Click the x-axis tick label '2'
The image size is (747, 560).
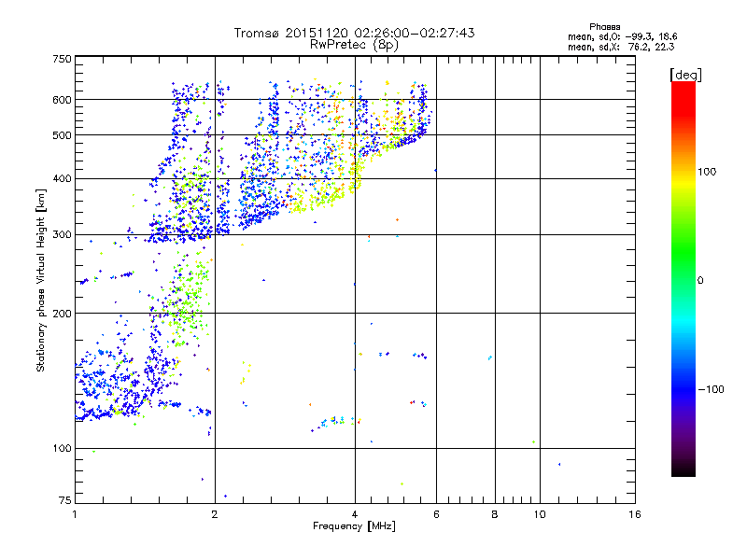[x=215, y=514]
